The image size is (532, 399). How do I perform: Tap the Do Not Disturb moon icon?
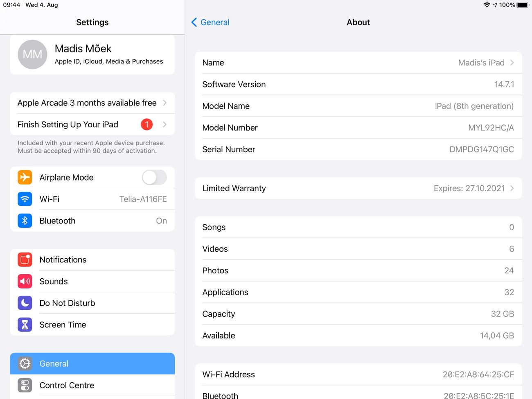tap(25, 303)
